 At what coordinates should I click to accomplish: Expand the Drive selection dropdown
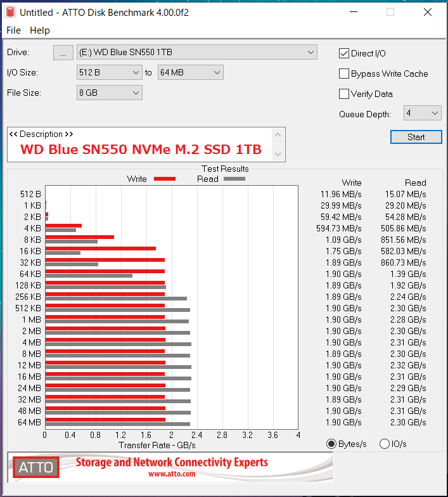coord(196,52)
